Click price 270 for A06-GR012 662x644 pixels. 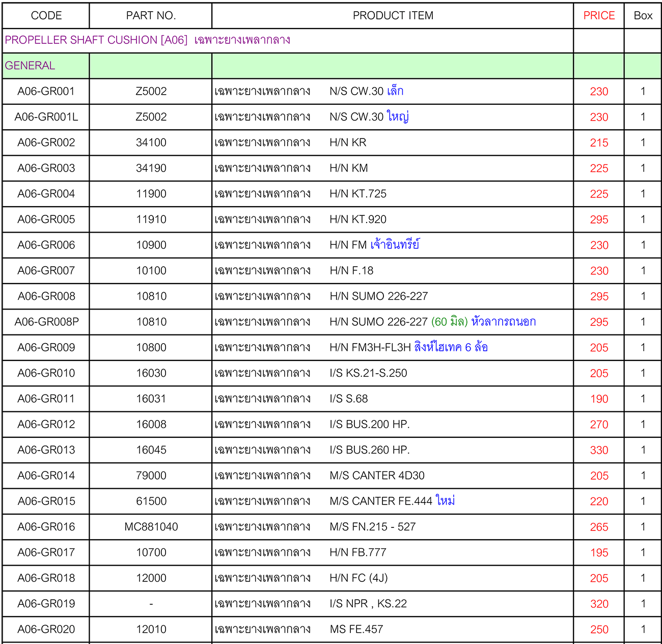coord(599,425)
